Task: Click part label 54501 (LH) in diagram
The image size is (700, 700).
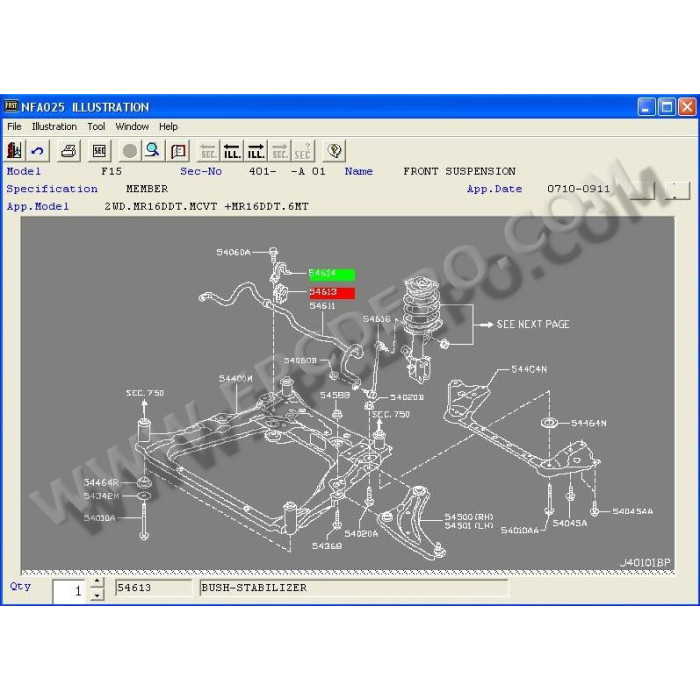Action: [469, 525]
